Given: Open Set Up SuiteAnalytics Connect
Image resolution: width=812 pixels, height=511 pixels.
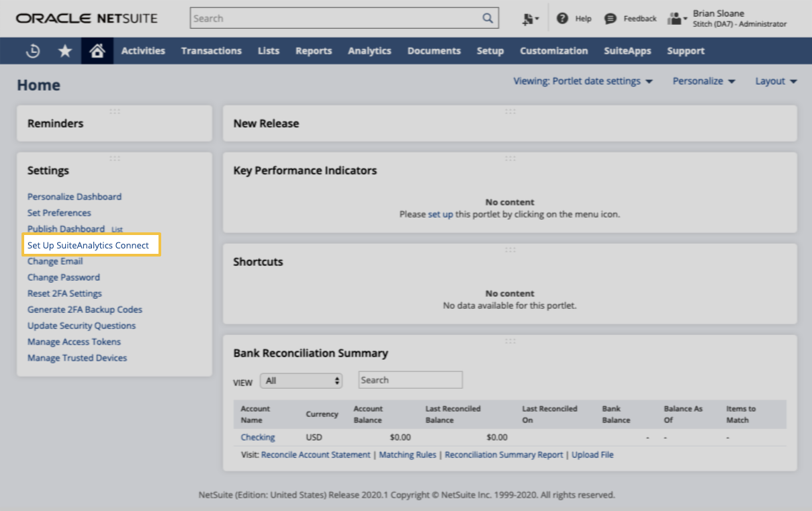Looking at the screenshot, I should point(88,245).
